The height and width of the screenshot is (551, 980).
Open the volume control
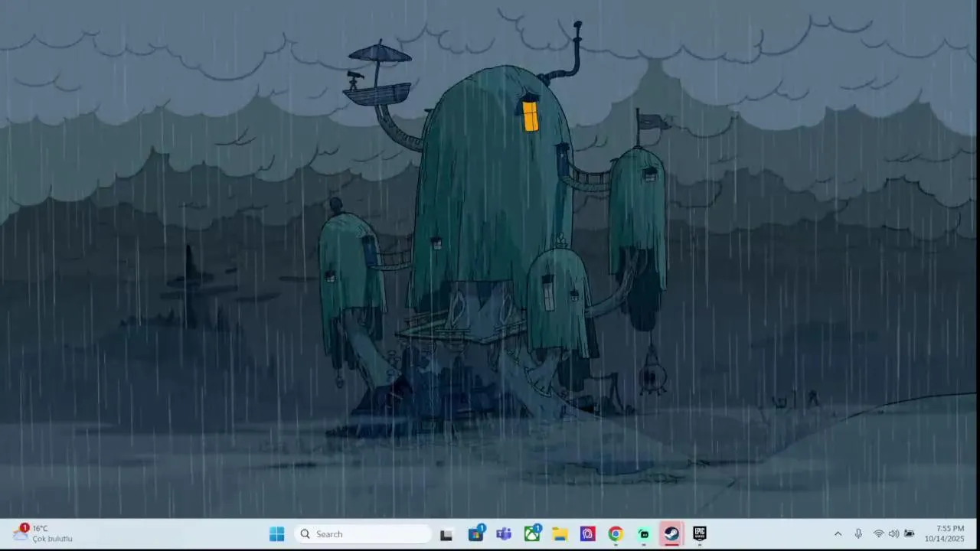(x=893, y=534)
